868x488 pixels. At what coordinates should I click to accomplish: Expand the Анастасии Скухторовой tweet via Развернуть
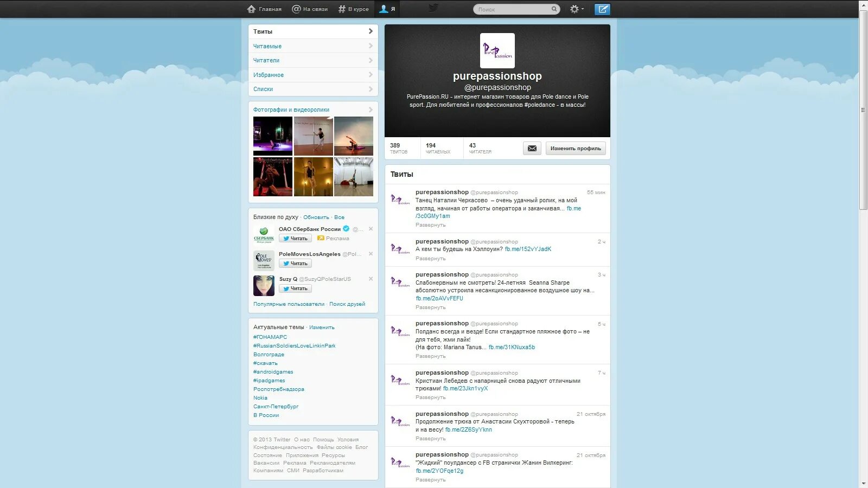click(x=430, y=439)
